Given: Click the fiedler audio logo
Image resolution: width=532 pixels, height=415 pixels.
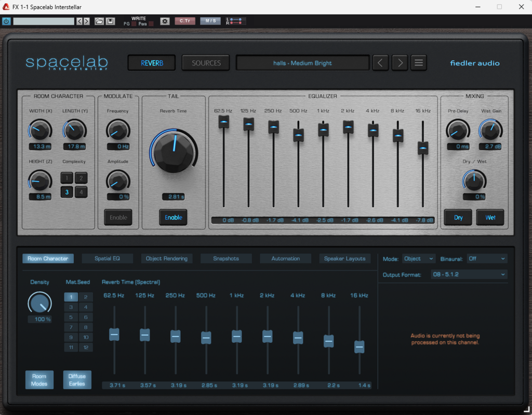Looking at the screenshot, I should pyautogui.click(x=475, y=63).
